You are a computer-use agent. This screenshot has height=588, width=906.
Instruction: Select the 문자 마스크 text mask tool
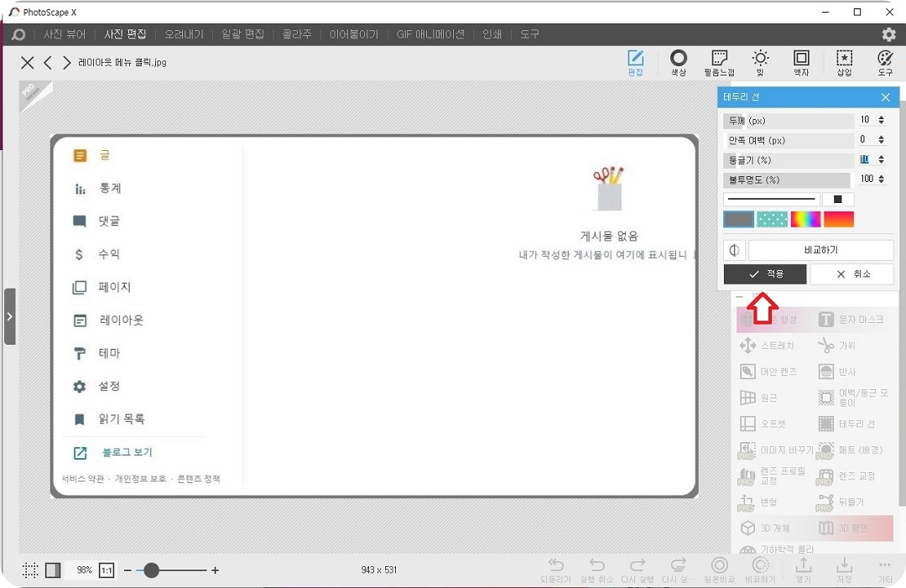coord(851,320)
